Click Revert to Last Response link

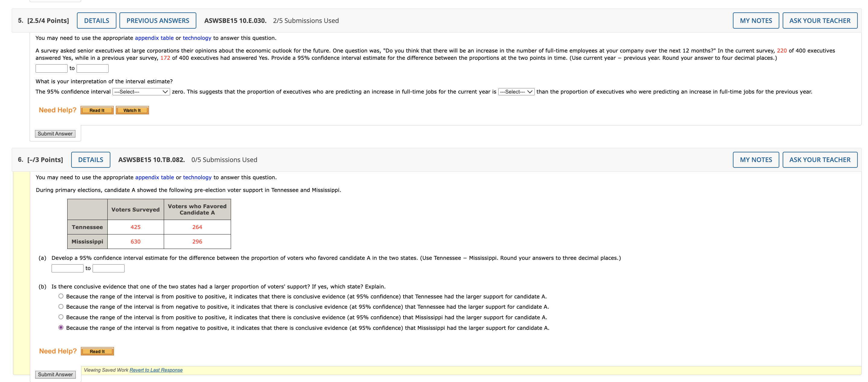pos(156,370)
